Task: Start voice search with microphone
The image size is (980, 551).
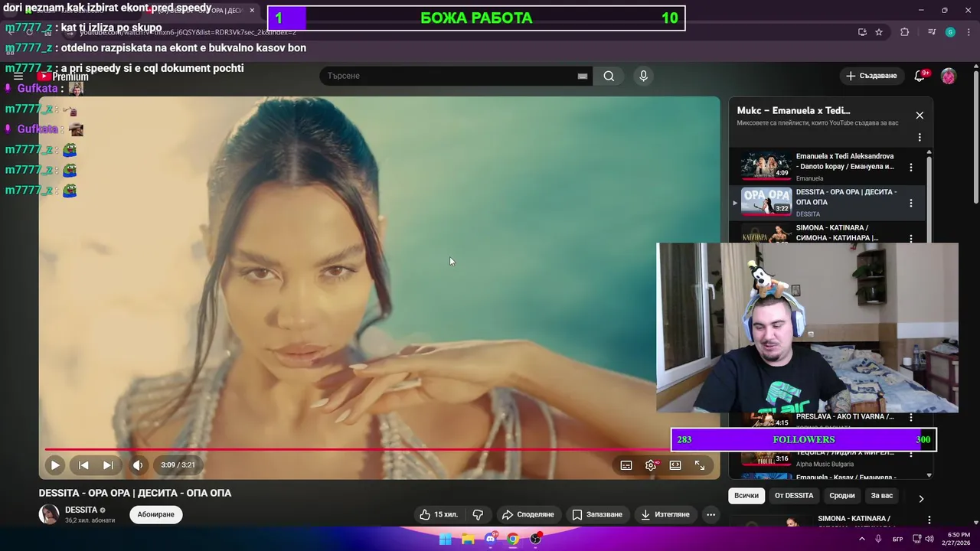Action: click(x=643, y=76)
